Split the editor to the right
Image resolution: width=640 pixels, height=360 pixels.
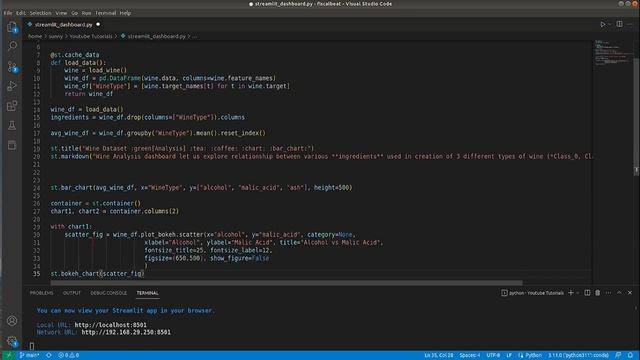[x=620, y=24]
